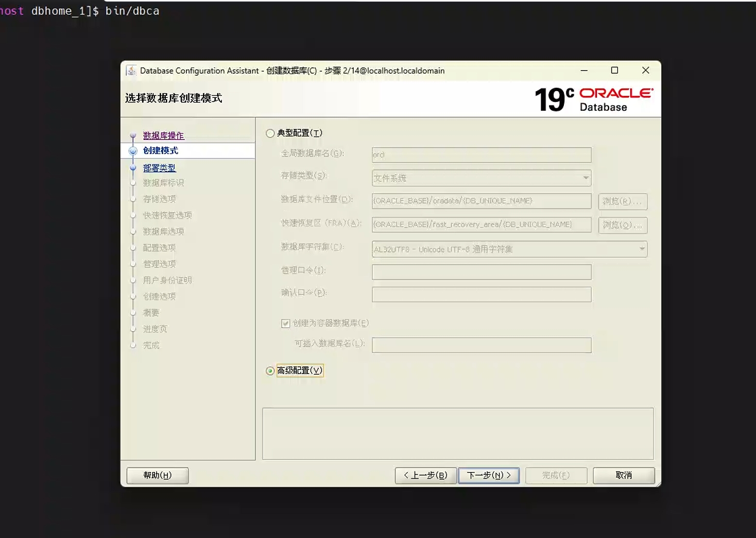756x538 pixels.
Task: Click the 进度页 step label
Action: 155,329
